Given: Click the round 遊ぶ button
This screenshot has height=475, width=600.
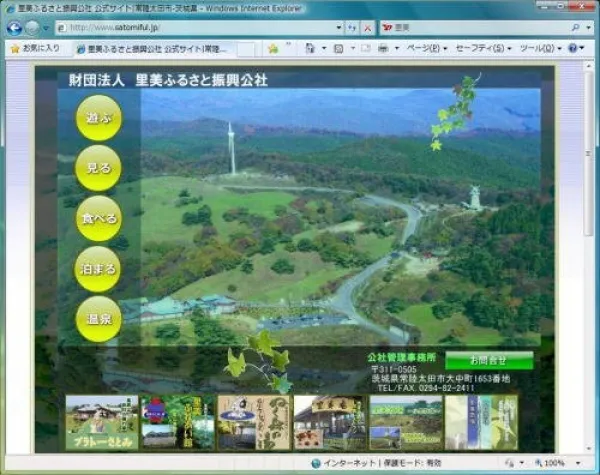Looking at the screenshot, I should 98,118.
